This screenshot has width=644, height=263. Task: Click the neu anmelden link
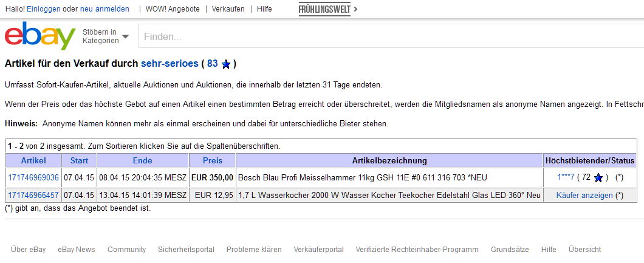click(104, 9)
